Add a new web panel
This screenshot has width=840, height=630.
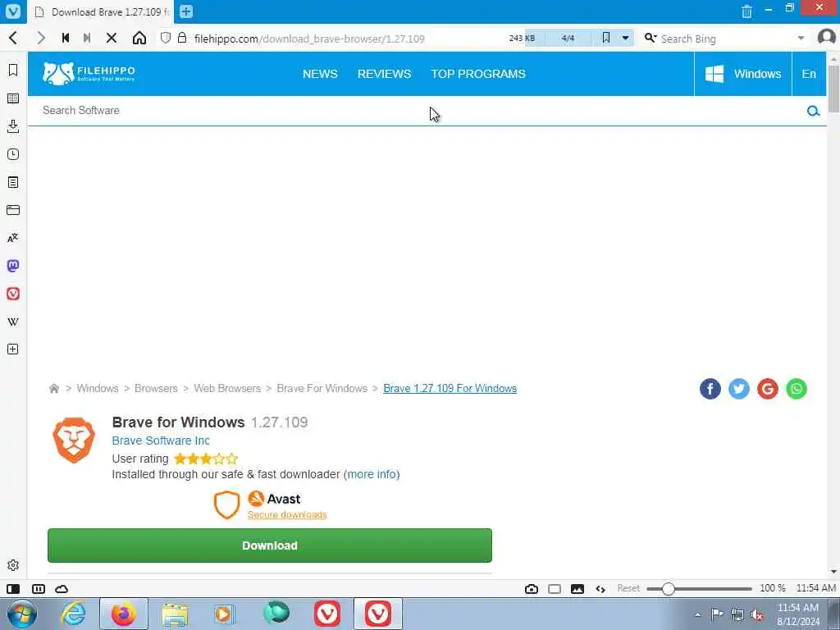(x=13, y=349)
